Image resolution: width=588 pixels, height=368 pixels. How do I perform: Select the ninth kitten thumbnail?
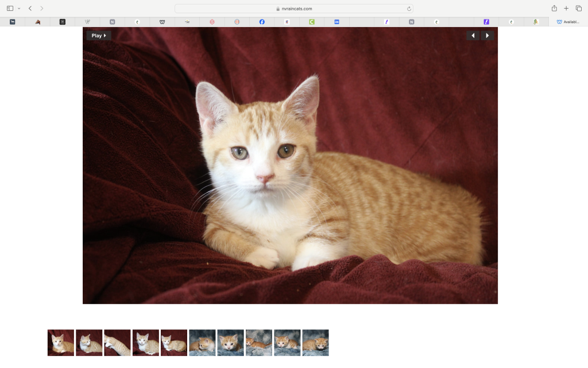pos(287,343)
